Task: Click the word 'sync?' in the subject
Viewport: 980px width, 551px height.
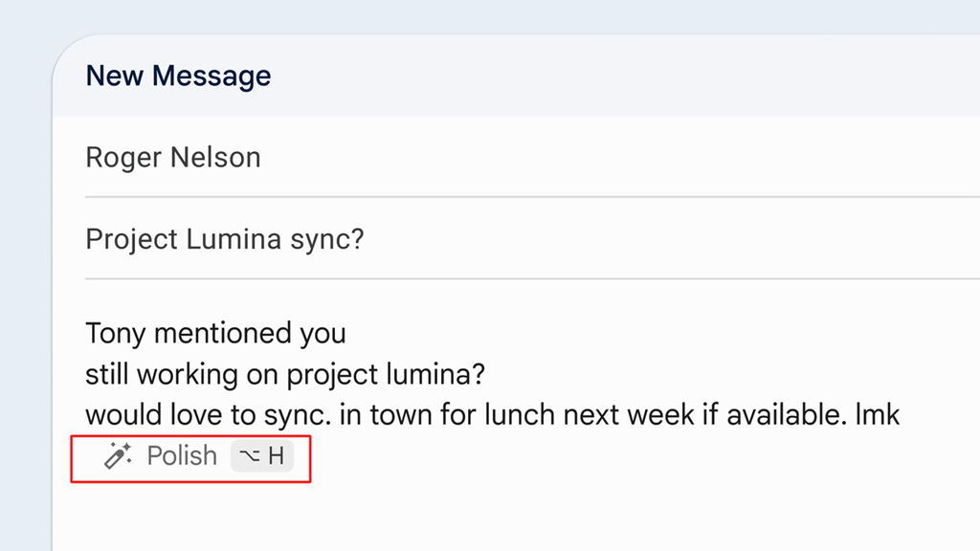Action: tap(327, 239)
